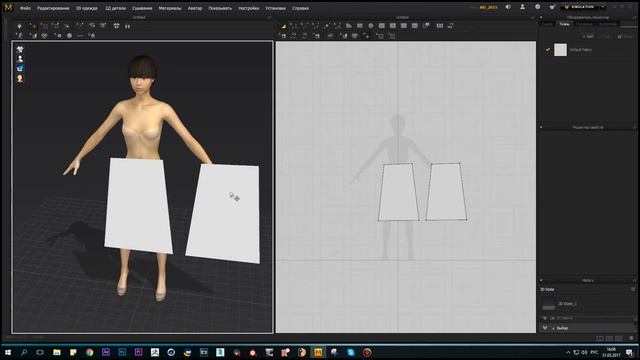Image resolution: width=640 pixels, height=360 pixels.
Task: Click the Copy button in the fabric panel
Action: [605, 37]
